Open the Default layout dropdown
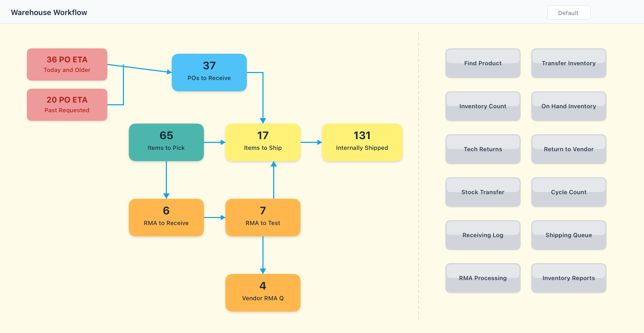 pyautogui.click(x=568, y=12)
